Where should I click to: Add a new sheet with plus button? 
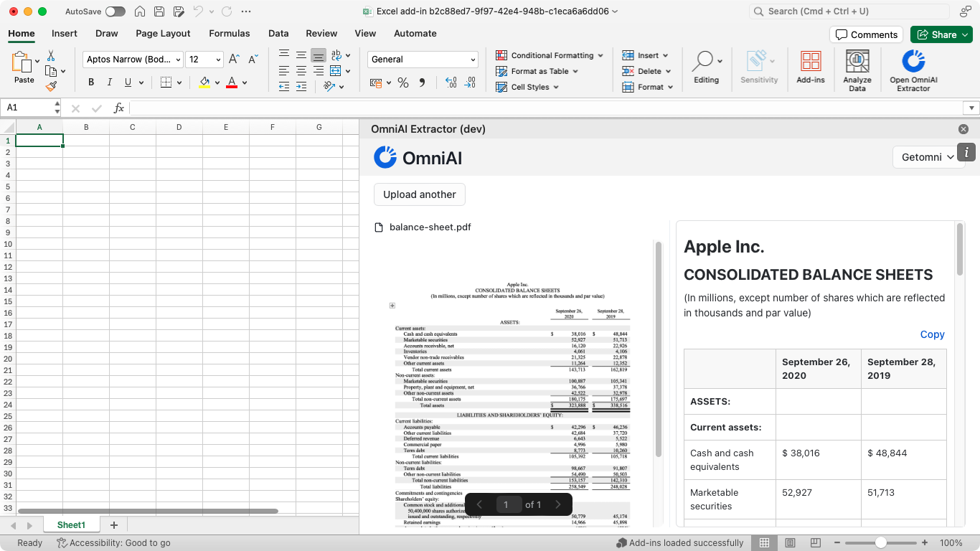point(113,525)
